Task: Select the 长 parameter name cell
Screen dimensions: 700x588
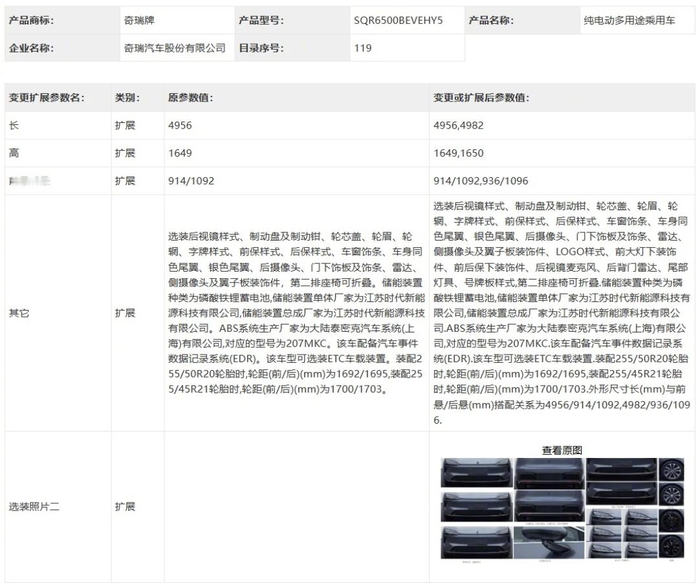Action: coord(58,125)
